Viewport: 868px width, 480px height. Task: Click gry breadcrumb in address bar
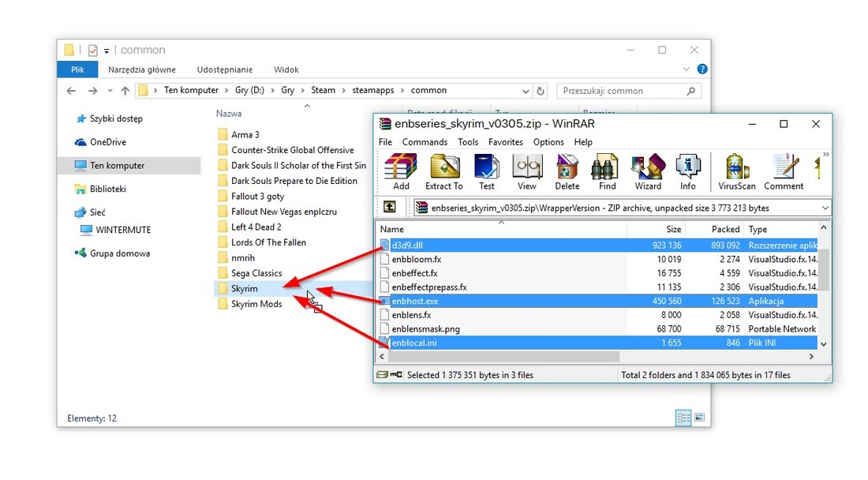click(288, 90)
